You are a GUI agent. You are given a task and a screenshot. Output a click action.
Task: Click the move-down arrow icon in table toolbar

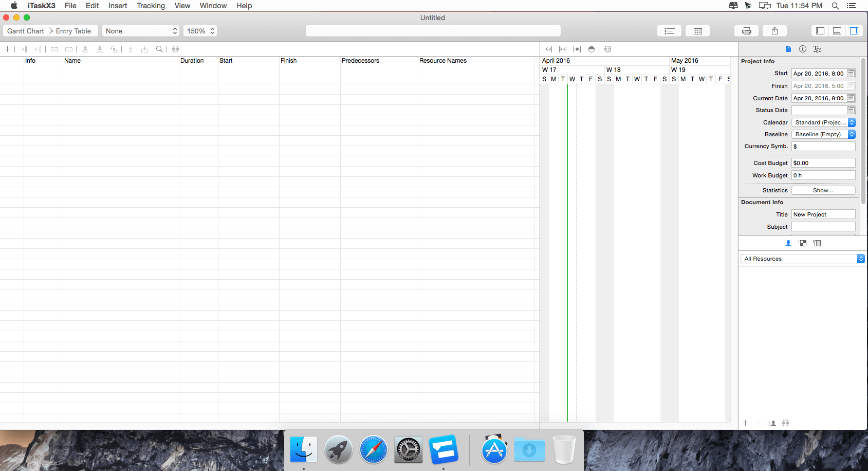click(131, 49)
